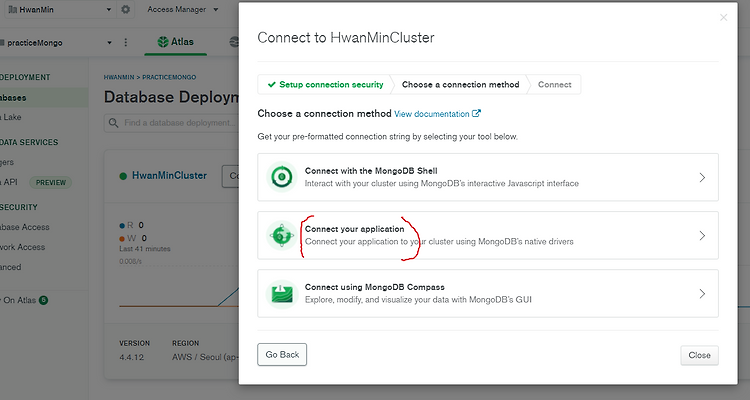Image resolution: width=750 pixels, height=400 pixels.
Task: Click PRACTICEMONGO breadcrumb link
Action: coord(169,77)
